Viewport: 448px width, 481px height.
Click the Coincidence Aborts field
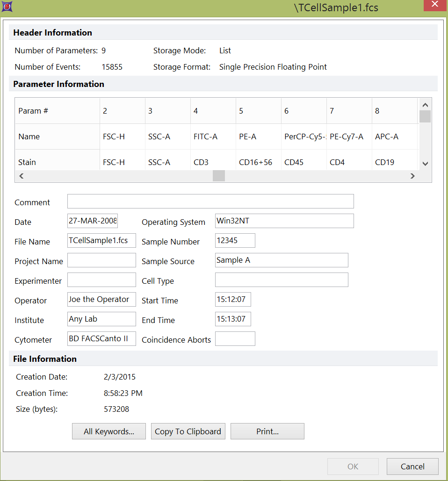[235, 339]
